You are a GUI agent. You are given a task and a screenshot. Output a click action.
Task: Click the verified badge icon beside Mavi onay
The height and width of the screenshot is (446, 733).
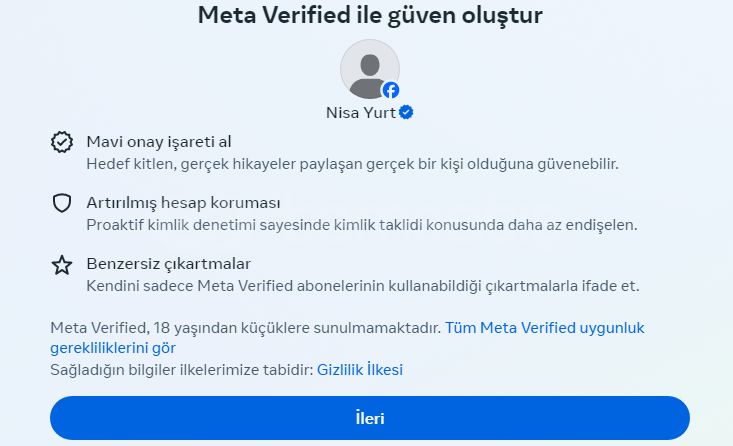(62, 142)
